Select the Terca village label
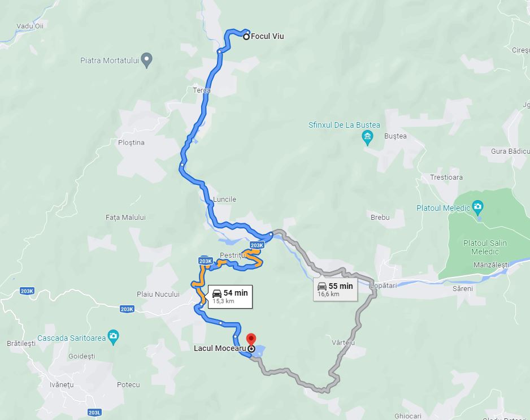 point(202,90)
